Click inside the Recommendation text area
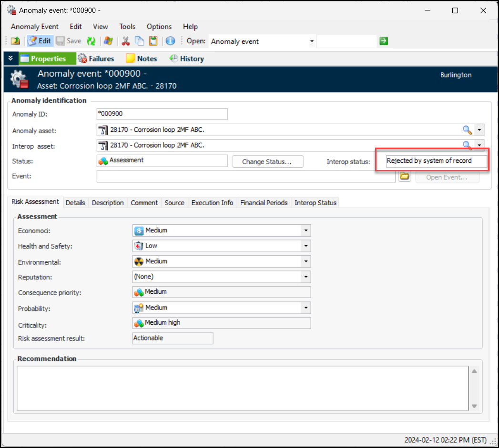 point(243,388)
